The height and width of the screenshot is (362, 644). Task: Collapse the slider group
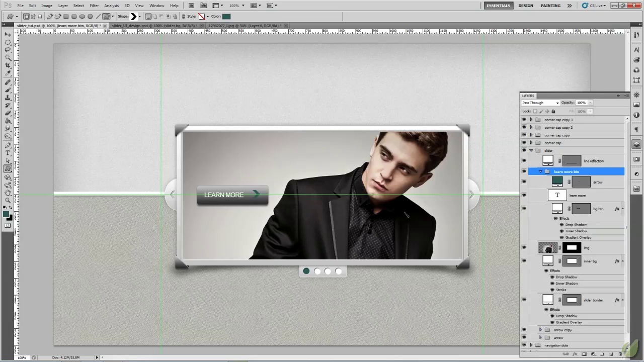pos(531,150)
